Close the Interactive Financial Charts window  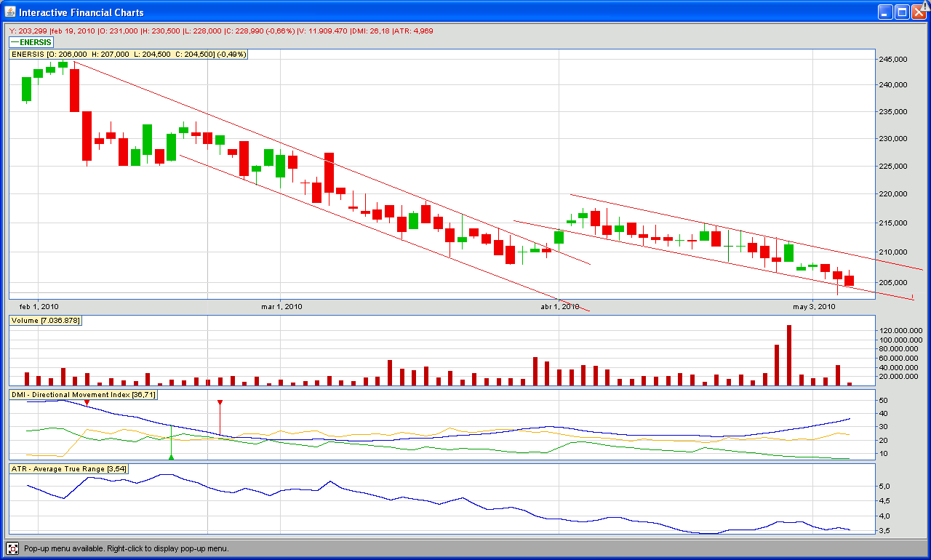919,12
